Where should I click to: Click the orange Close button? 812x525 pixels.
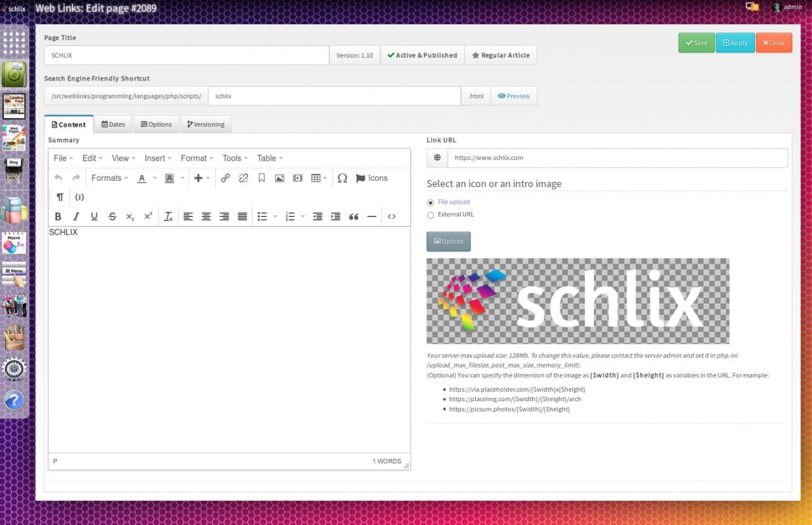[x=774, y=43]
